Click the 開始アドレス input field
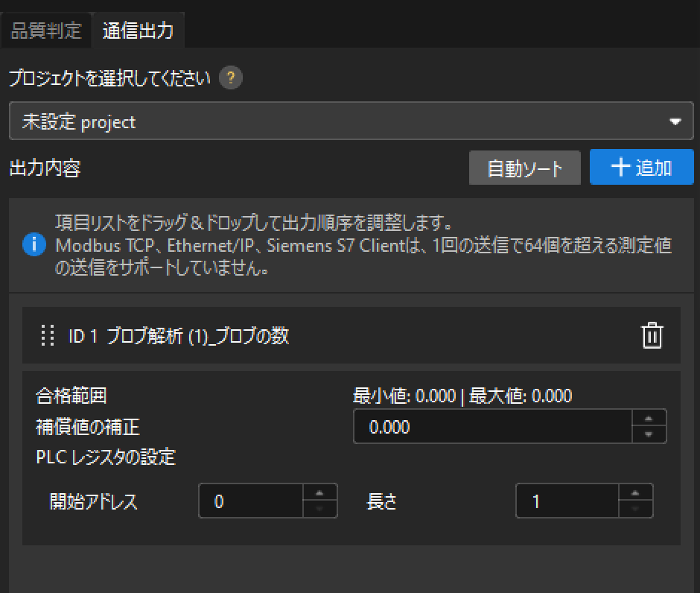The image size is (700, 593). [x=251, y=501]
